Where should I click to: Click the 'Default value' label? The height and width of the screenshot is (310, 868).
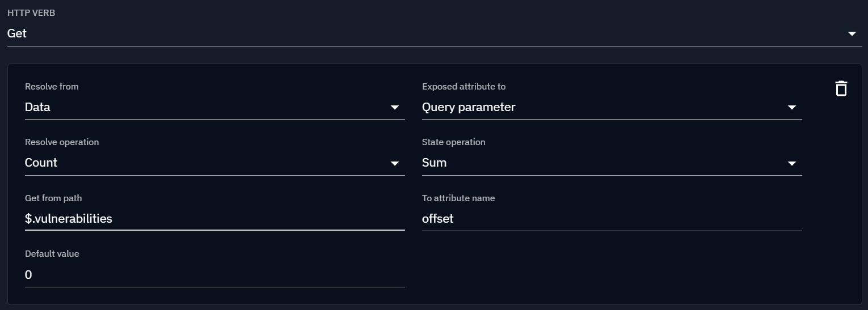pos(52,253)
